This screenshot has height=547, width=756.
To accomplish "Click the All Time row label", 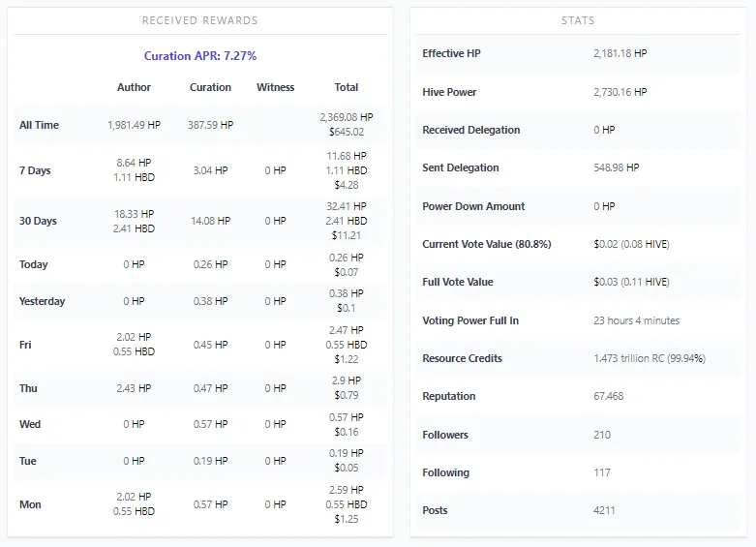I will coord(39,125).
